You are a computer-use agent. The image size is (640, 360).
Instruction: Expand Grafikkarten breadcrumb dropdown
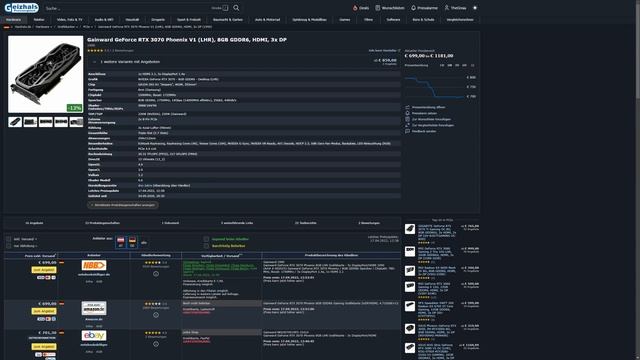point(77,27)
